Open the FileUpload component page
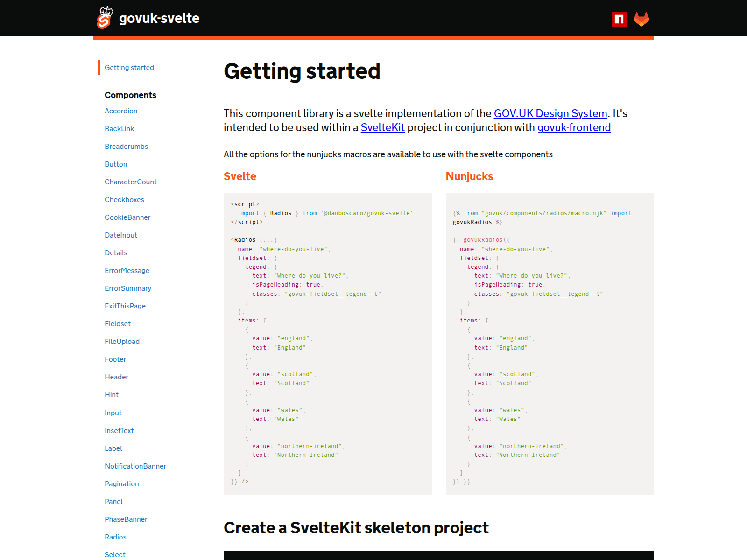Viewport: 747px width, 560px height. pyautogui.click(x=122, y=342)
